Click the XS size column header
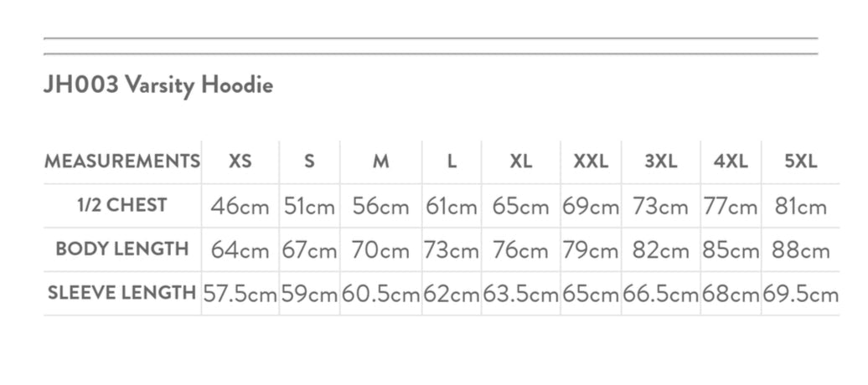 pyautogui.click(x=240, y=162)
